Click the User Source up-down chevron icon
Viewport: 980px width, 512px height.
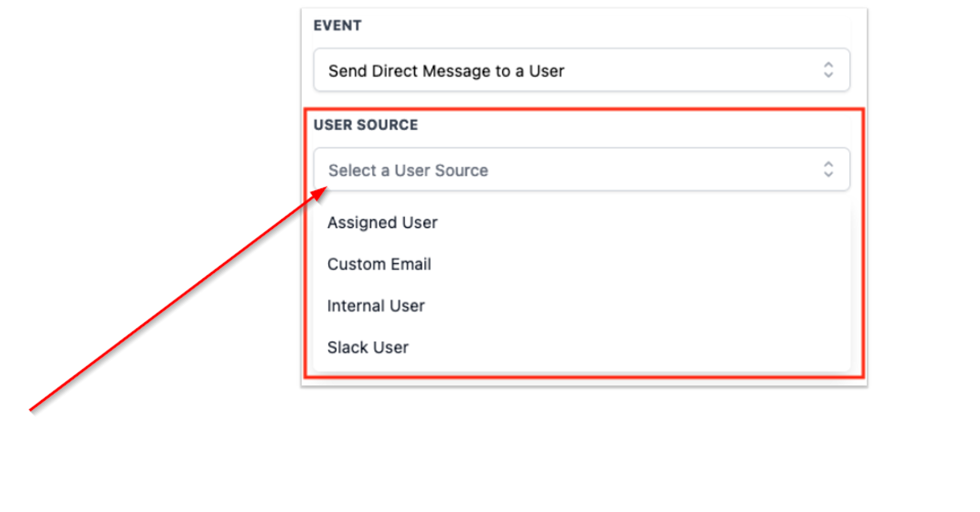[828, 169]
